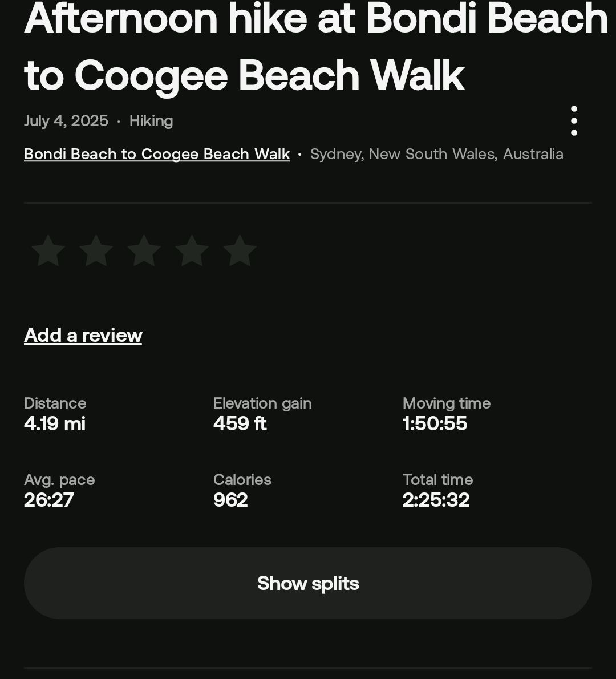Click the fourth rating star
This screenshot has height=679, width=616.
click(x=192, y=250)
